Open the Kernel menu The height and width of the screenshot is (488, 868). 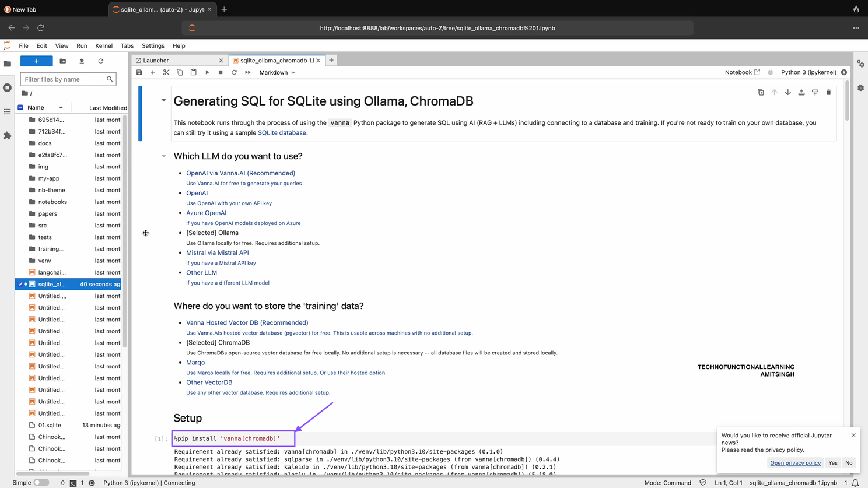pos(104,45)
